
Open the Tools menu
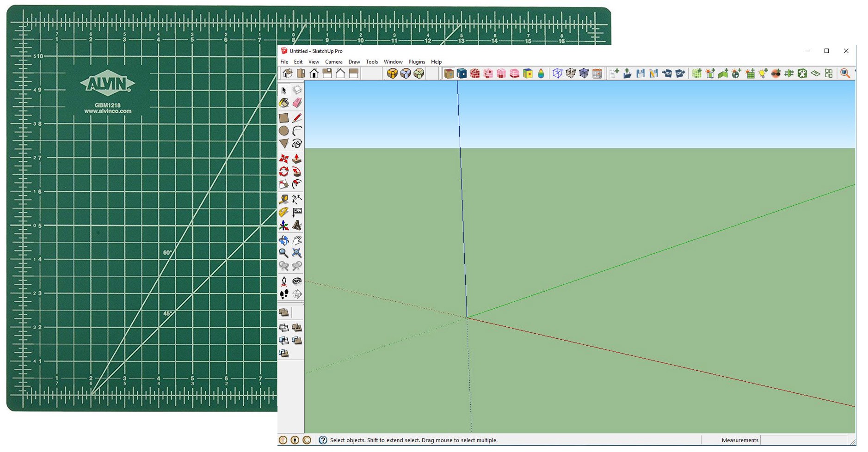tap(372, 62)
